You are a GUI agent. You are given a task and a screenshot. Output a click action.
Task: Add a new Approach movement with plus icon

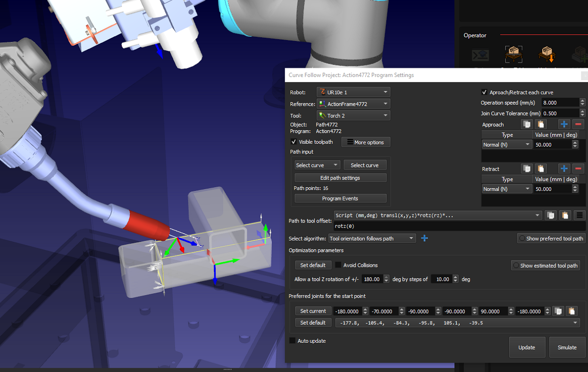pos(564,124)
